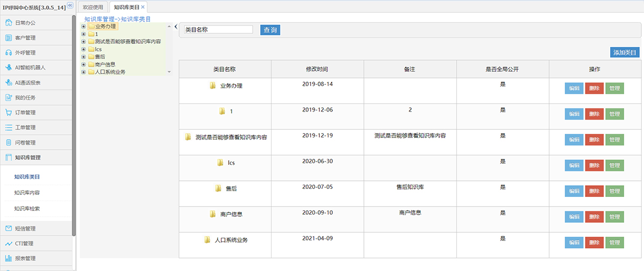Screen dimensions: 644x271
Task: Click the tree folder icon for lcs
Action: click(91, 49)
